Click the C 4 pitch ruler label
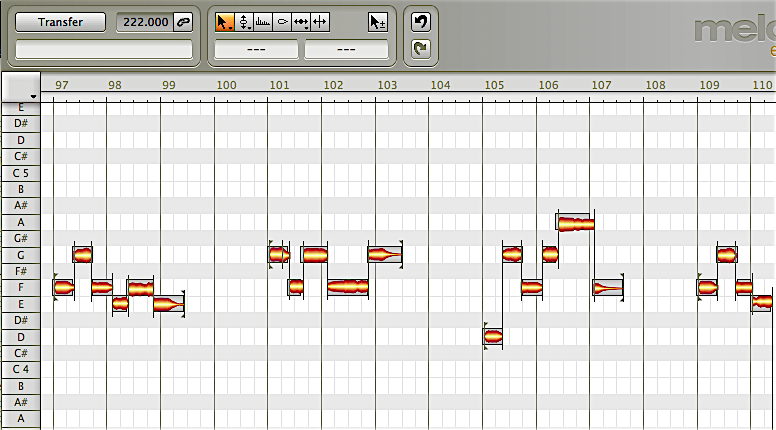Image resolution: width=776 pixels, height=430 pixels. click(x=21, y=369)
